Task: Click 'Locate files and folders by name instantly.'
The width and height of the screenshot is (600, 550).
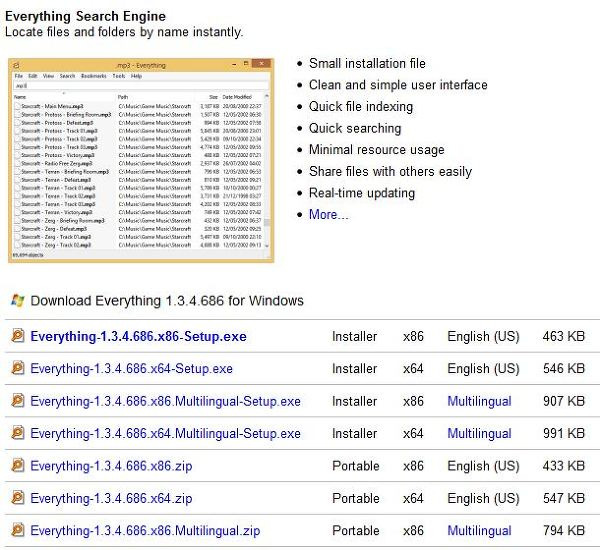Action: [124, 32]
